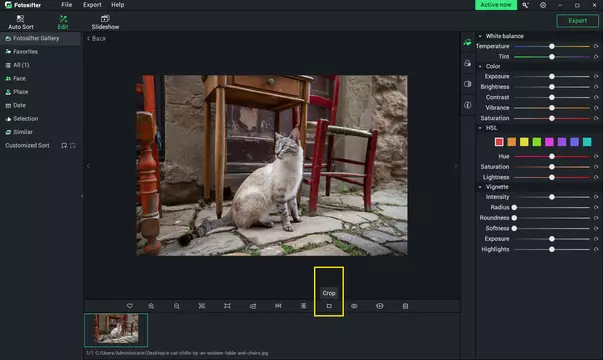
Task: Select the Crop tool icon
Action: coord(329,306)
